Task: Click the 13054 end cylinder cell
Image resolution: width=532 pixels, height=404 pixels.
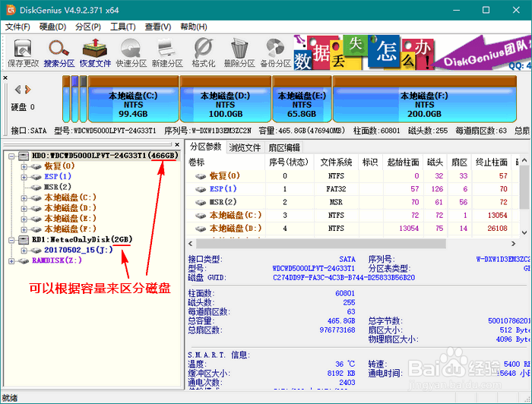Action: pyautogui.click(x=497, y=216)
